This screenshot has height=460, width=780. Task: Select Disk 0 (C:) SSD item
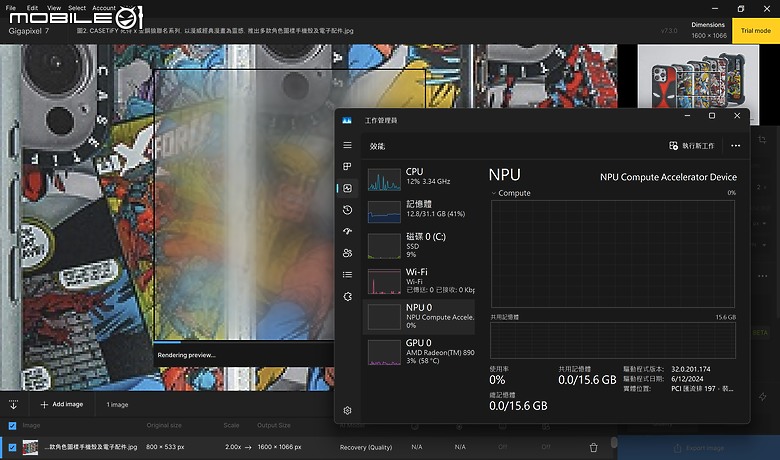pyautogui.click(x=419, y=245)
